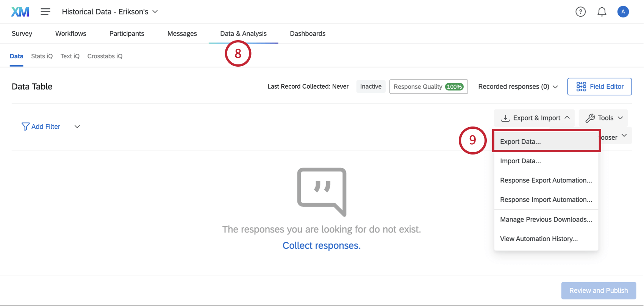Open the help question mark icon

tap(580, 12)
